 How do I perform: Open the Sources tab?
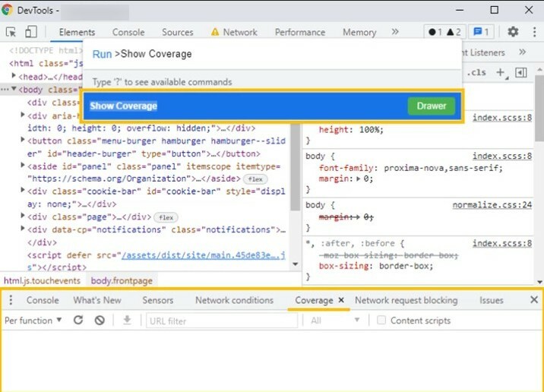[x=177, y=32]
